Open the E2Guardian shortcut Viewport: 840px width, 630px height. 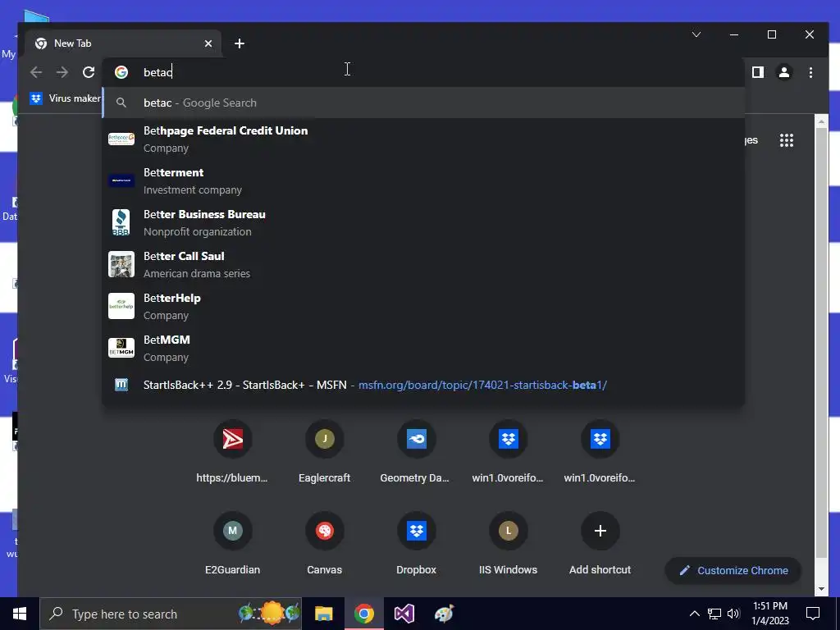tap(232, 544)
